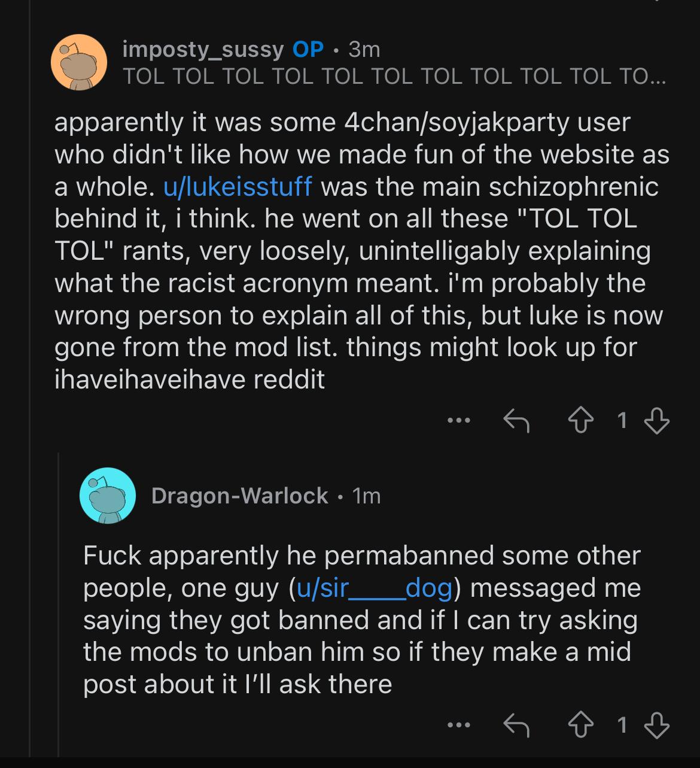This screenshot has height=768, width=700.
Task: Collapse Dragon-Warlock's reply via thread line
Action: [59, 599]
